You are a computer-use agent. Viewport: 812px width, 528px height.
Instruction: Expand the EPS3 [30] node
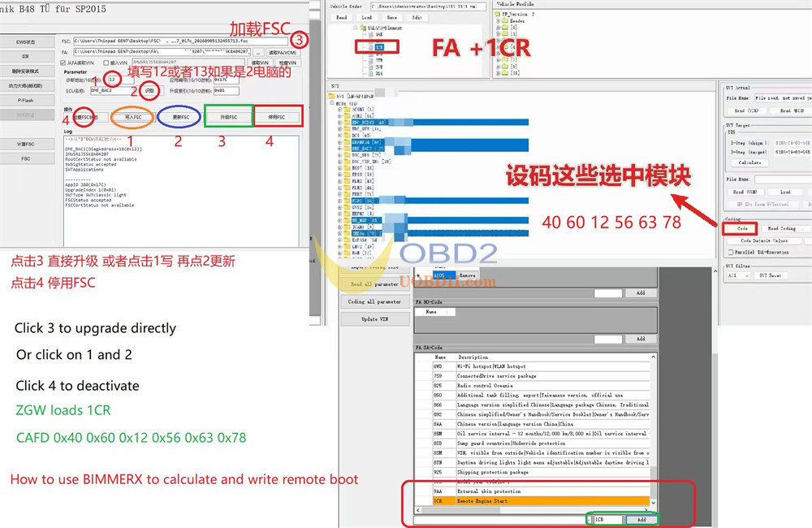point(340,174)
